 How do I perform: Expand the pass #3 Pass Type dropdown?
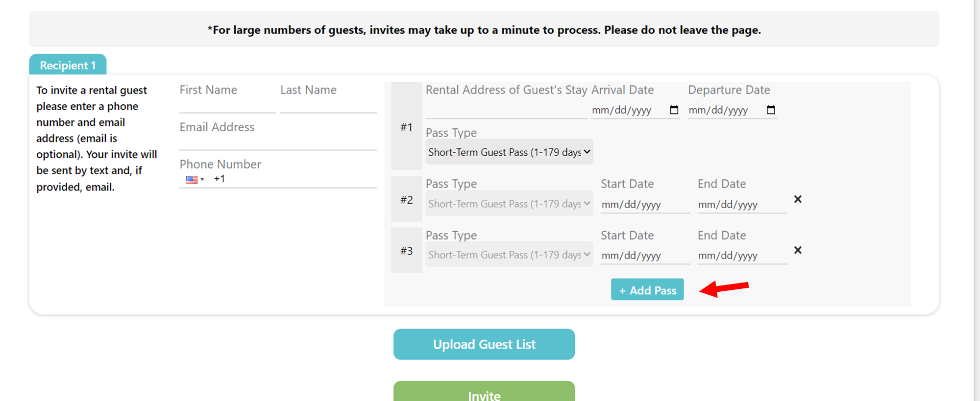(x=509, y=255)
